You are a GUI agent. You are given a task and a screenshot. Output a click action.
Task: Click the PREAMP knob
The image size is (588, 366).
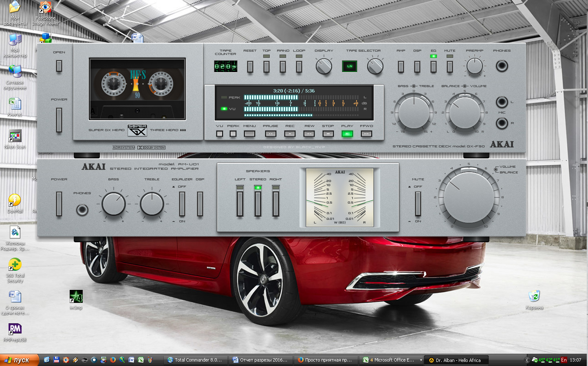pos(475,66)
